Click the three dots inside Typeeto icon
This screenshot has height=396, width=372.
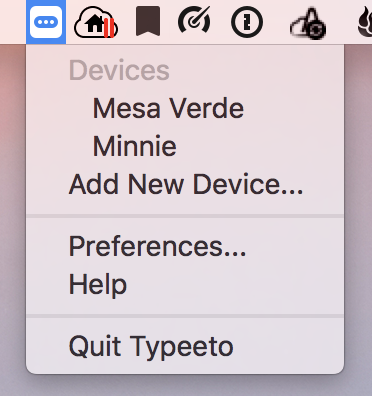(46, 22)
